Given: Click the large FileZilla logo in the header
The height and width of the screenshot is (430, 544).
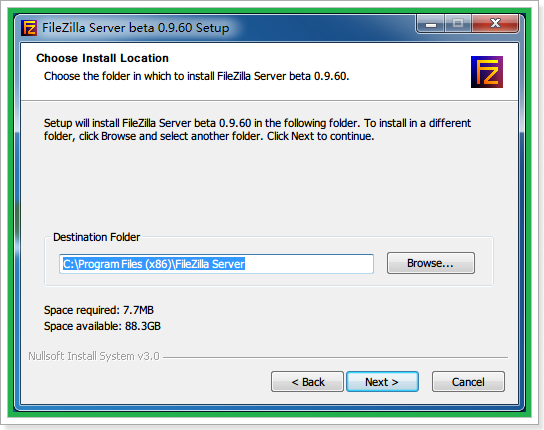Looking at the screenshot, I should coord(486,72).
